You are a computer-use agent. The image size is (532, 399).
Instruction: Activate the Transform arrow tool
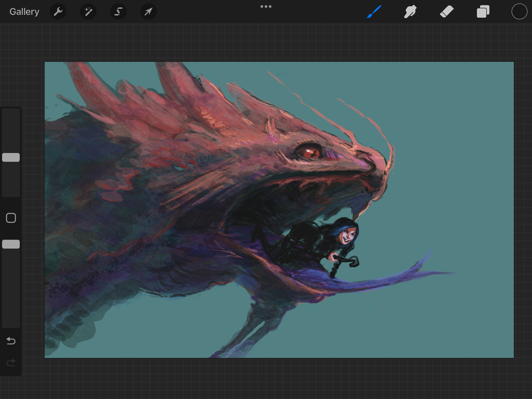(x=148, y=12)
